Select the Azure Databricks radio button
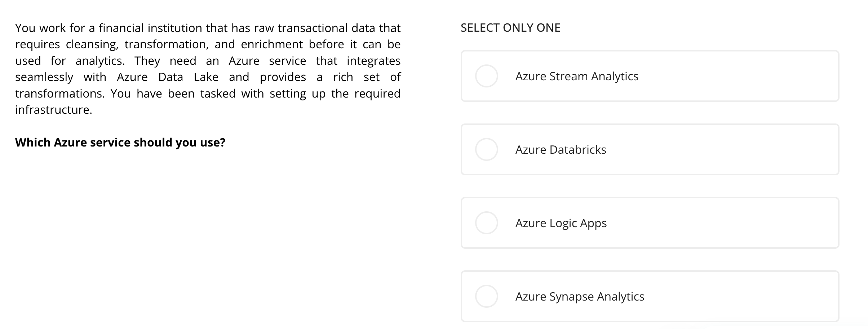Viewport: 868px width, 329px height. click(486, 149)
